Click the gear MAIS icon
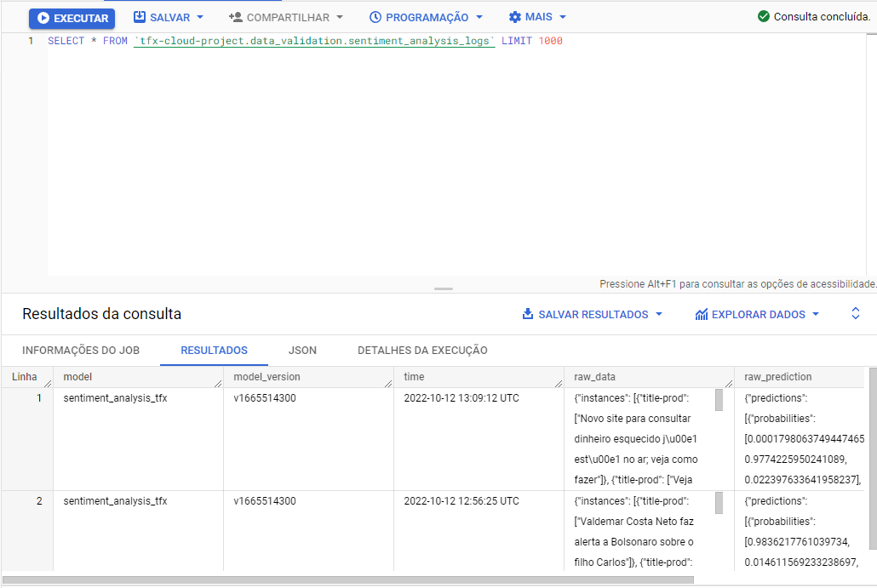This screenshot has height=588, width=877. coord(514,17)
